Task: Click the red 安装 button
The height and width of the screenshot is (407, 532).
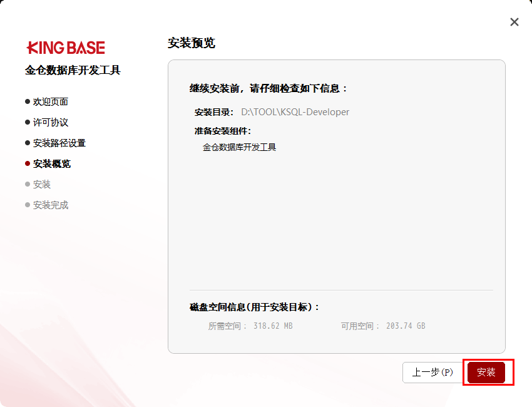Action: [x=486, y=373]
